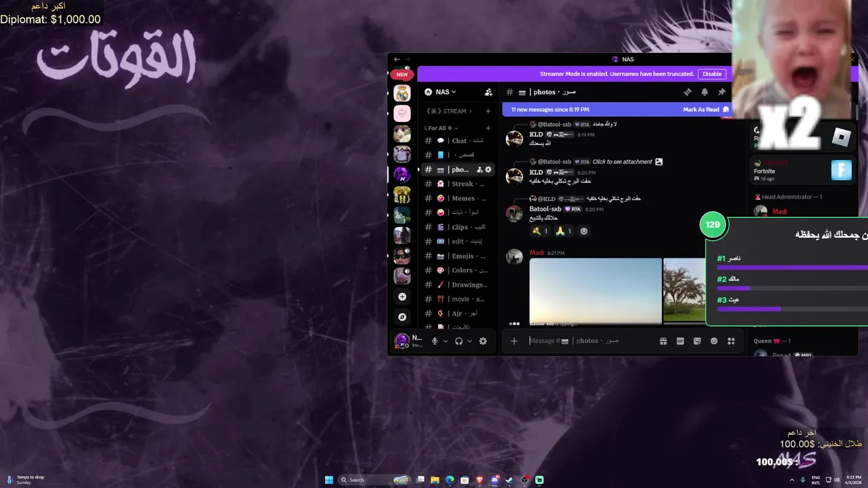This screenshot has height=488, width=868.
Task: Create invite icon on photos channel
Action: tap(479, 169)
